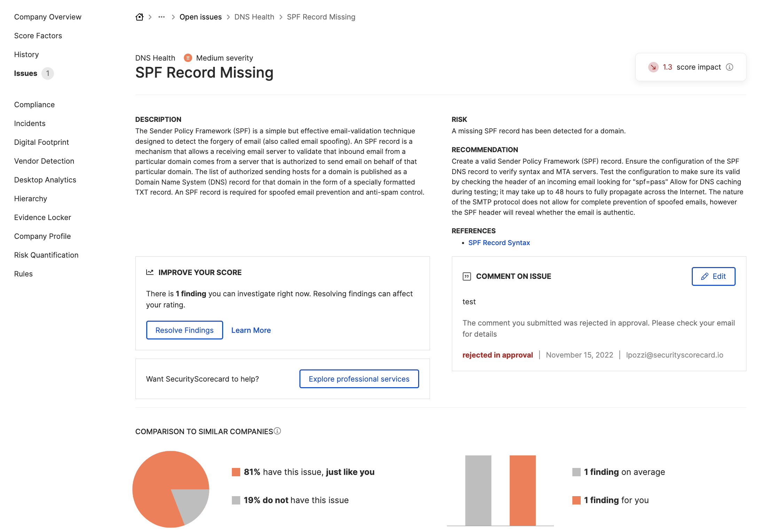Click the Resolve Findings button
768x532 pixels.
coord(184,330)
